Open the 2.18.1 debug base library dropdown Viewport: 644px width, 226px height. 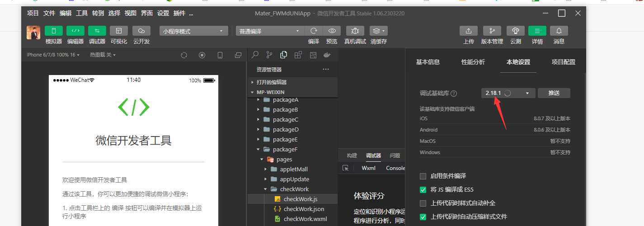tap(508, 93)
